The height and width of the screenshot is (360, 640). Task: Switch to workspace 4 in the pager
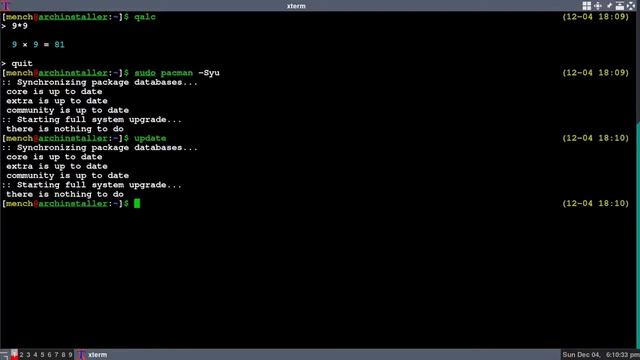tap(36, 355)
